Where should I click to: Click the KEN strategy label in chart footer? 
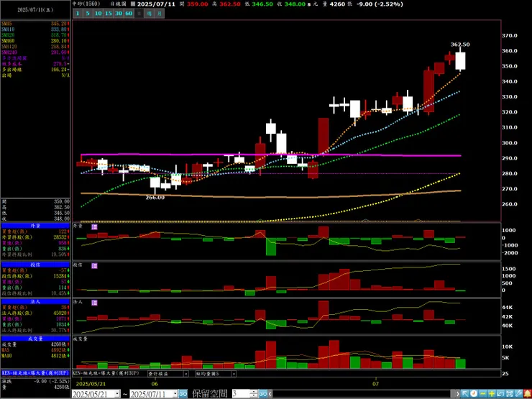pos(105,373)
